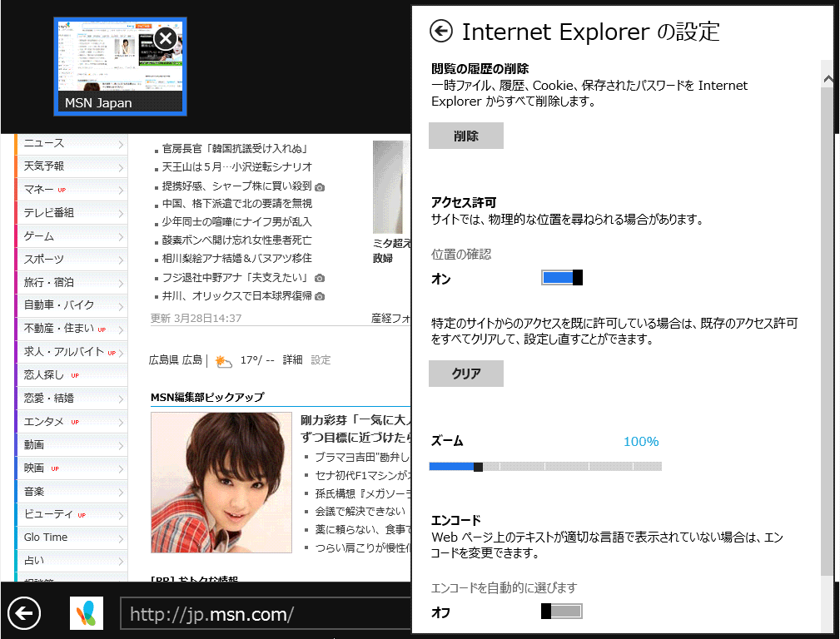Image resolution: width=840 pixels, height=639 pixels.
Task: Open headline 相川梨絵アナ結婚＆バヌアツ移住
Action: [x=236, y=258]
